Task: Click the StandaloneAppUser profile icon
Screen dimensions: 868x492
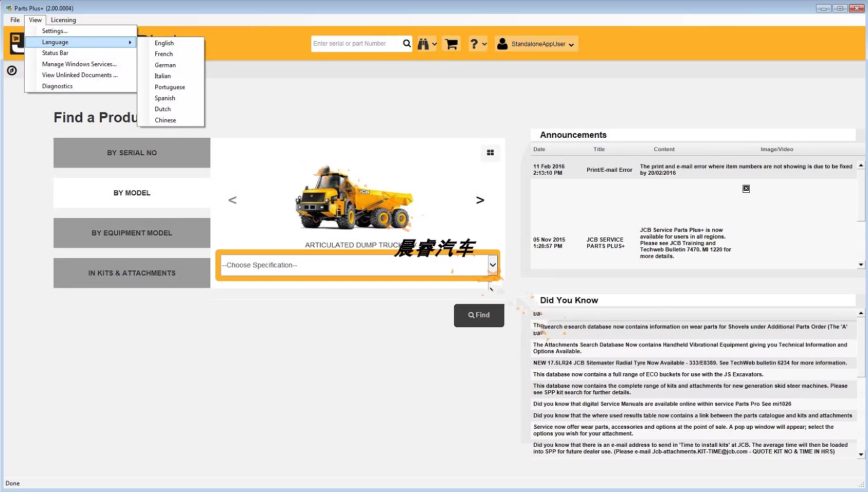Action: tap(502, 44)
